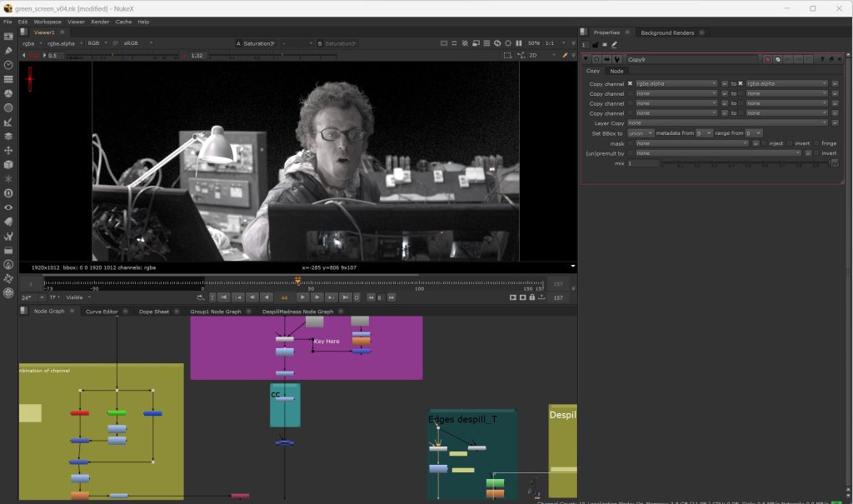Open first Copy channel source rgba.alpha dropdown
This screenshot has height=504, width=853.
tap(676, 84)
